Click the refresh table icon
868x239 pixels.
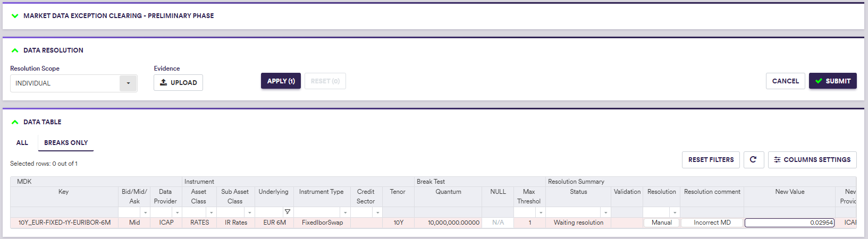(753, 160)
